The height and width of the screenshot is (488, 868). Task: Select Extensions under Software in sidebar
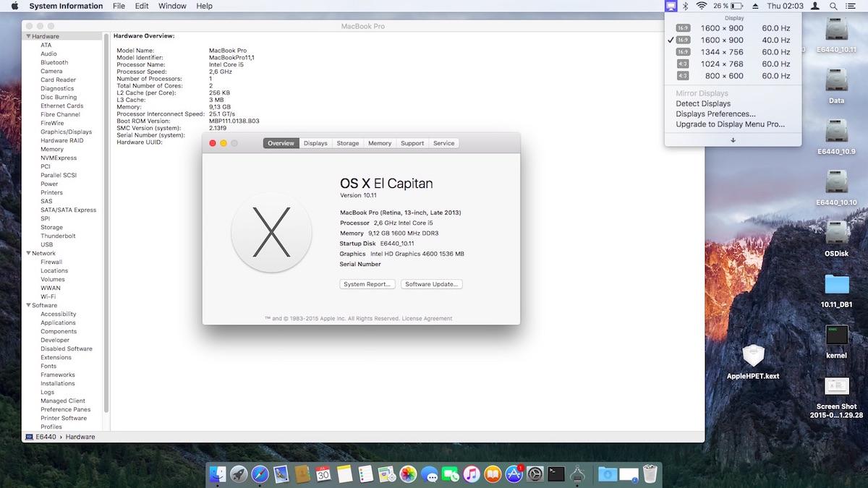coord(56,357)
